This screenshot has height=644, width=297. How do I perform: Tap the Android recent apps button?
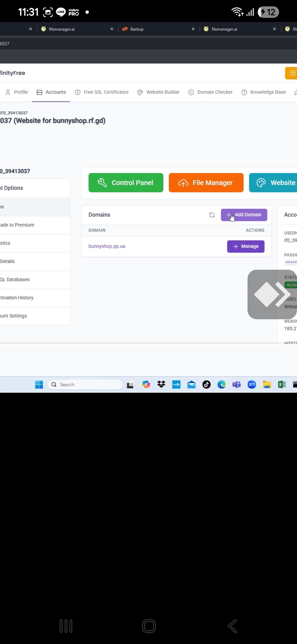point(66,626)
